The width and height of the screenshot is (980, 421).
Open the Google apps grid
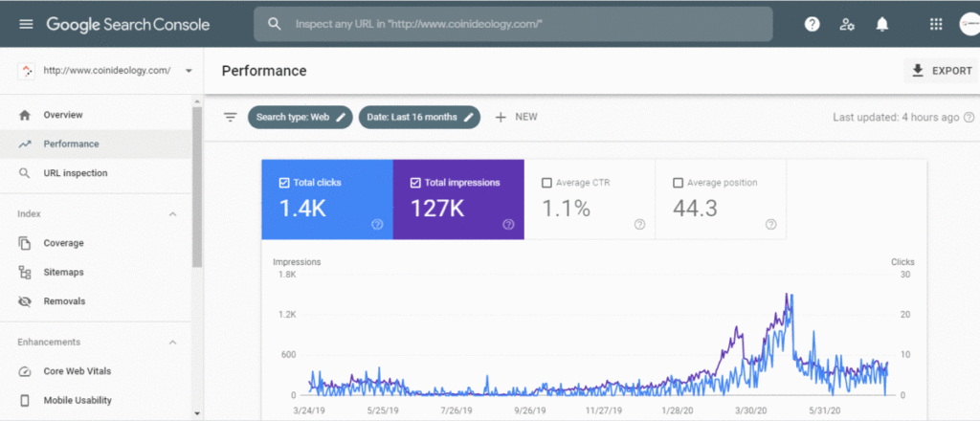pyautogui.click(x=936, y=24)
